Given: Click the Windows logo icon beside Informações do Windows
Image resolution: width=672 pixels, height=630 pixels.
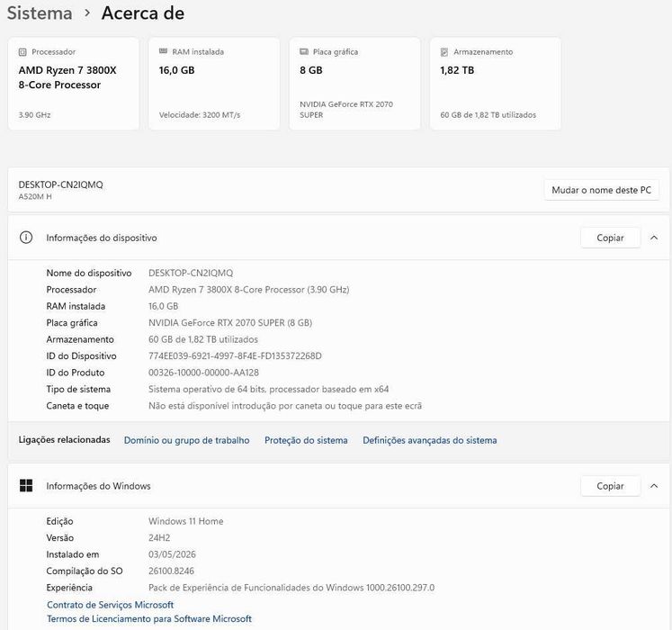Looking at the screenshot, I should 26,485.
